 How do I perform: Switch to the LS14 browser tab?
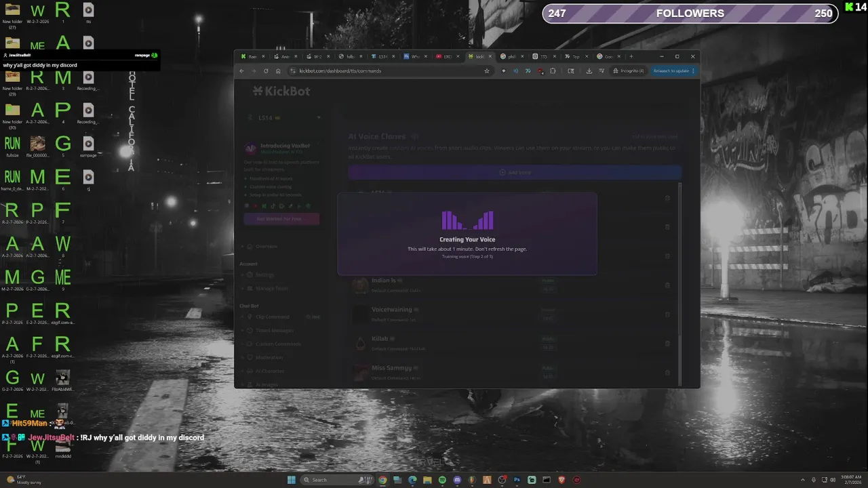382,56
